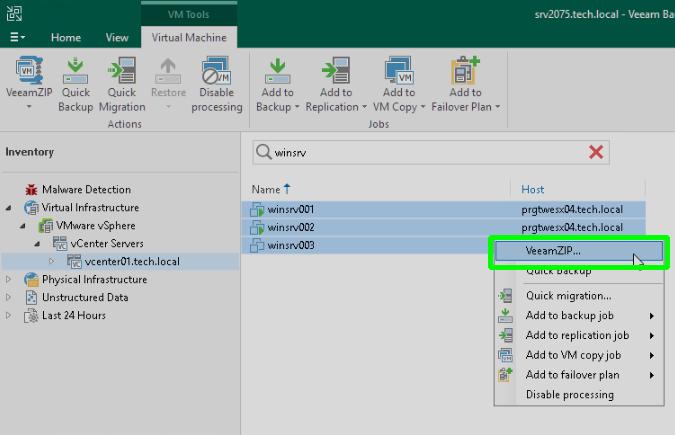The width and height of the screenshot is (675, 435).
Task: Click winsrv001 host prgtwesx04.tech.local cell
Action: click(x=572, y=210)
